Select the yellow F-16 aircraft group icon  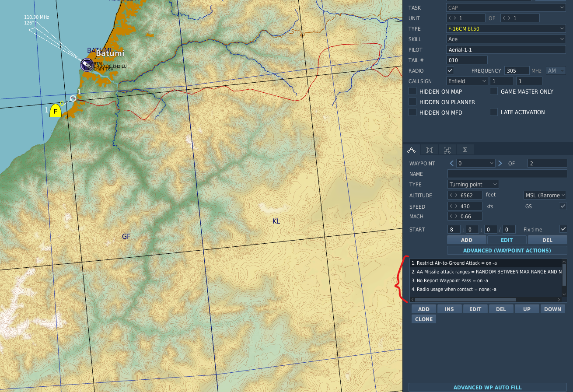(55, 110)
